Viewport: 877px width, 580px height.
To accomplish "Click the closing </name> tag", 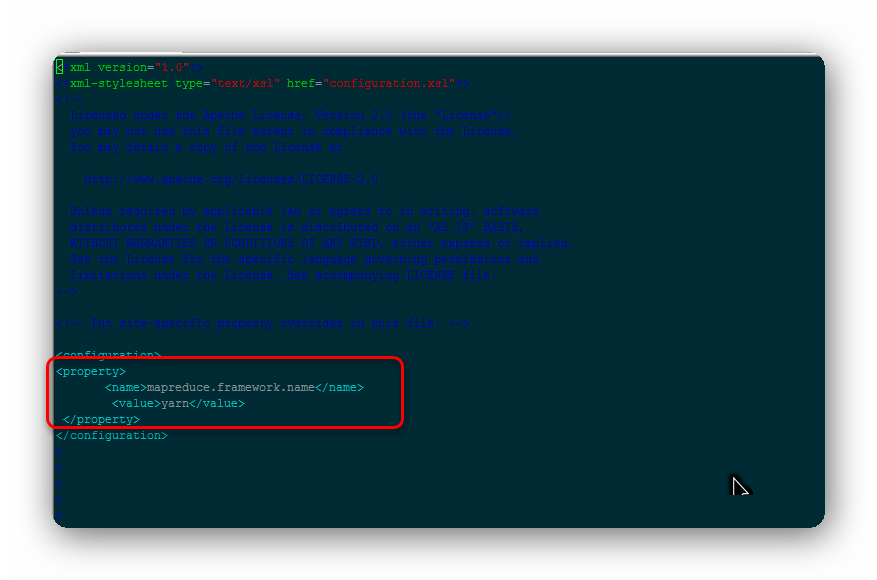I will (339, 388).
